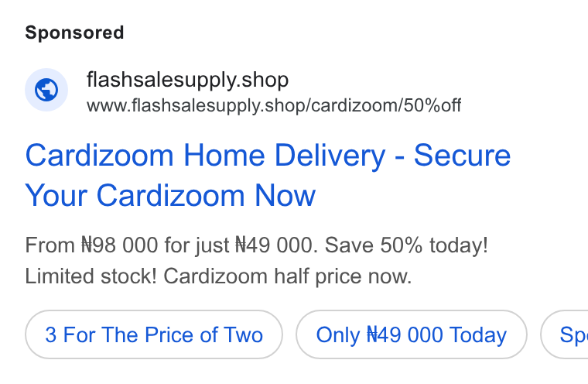Viewport: 588px width, 384px height.
Task: Click the 'From ₦98 000 for just ₦49 000' description
Action: 172,245
